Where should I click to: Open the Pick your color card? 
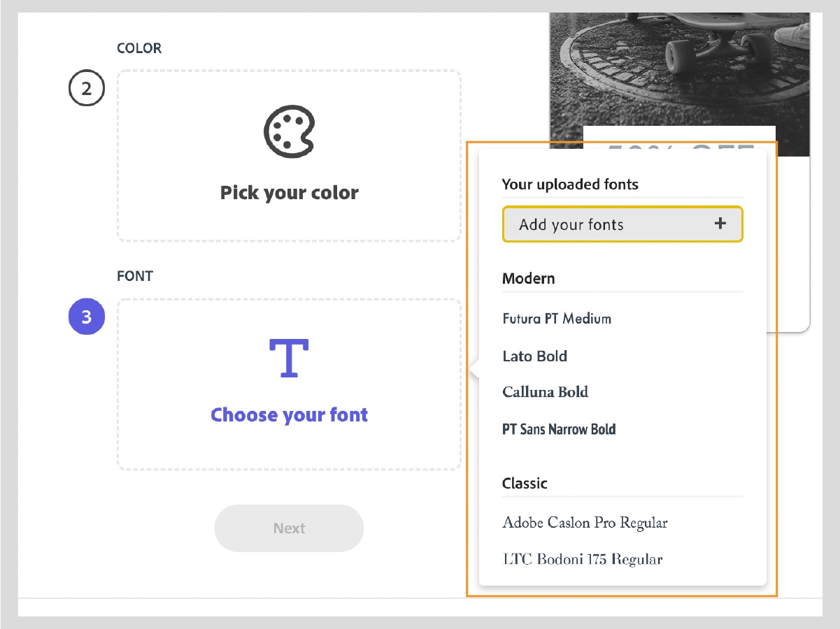[289, 156]
